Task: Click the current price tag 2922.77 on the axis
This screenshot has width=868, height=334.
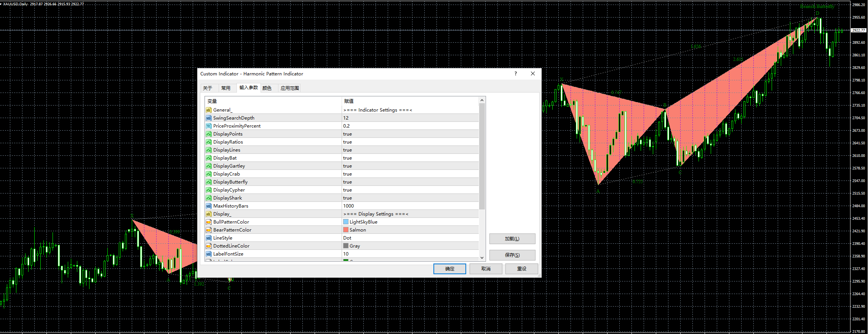Action: (859, 30)
